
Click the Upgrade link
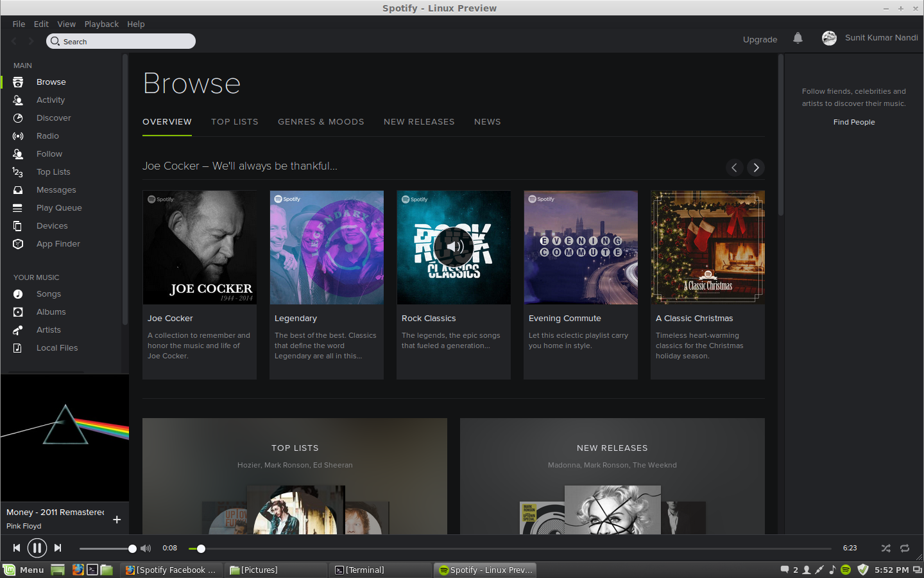(x=760, y=39)
